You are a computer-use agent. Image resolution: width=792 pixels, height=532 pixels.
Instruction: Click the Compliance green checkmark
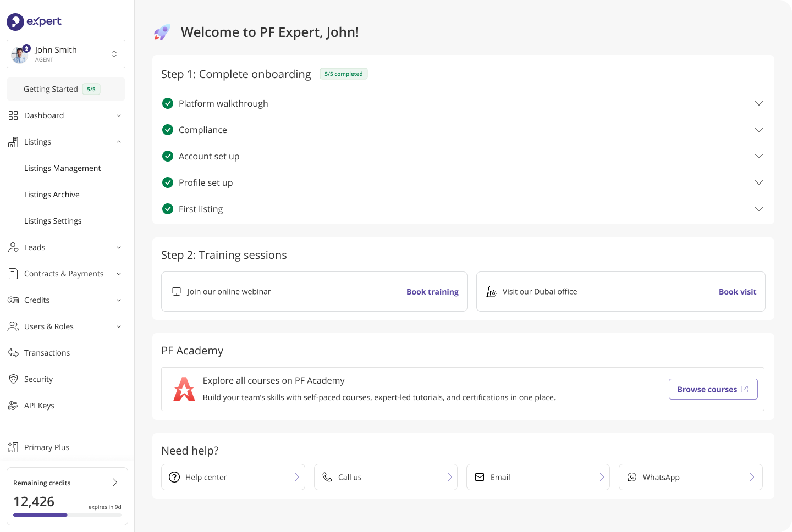[x=168, y=130]
